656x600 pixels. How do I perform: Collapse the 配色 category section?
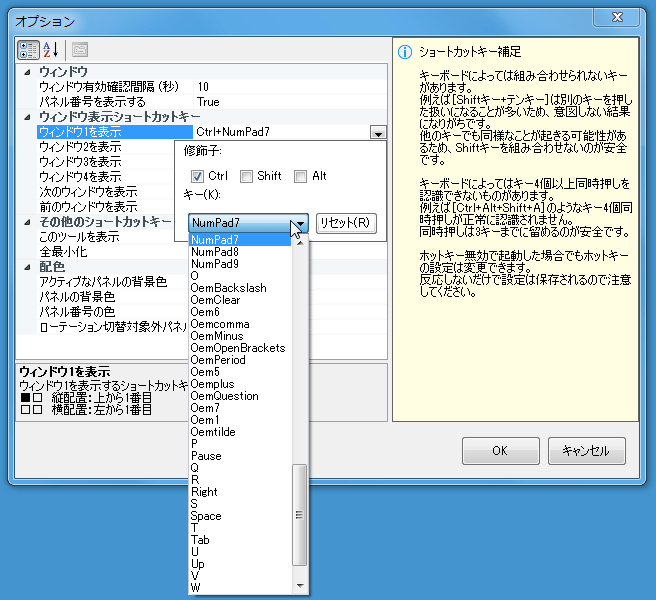[28, 267]
